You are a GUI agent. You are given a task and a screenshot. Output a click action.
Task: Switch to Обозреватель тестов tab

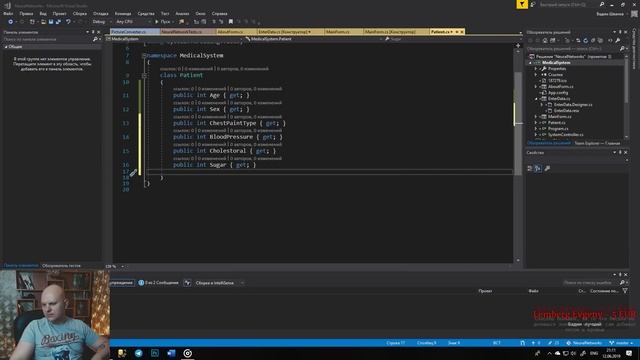(61, 266)
